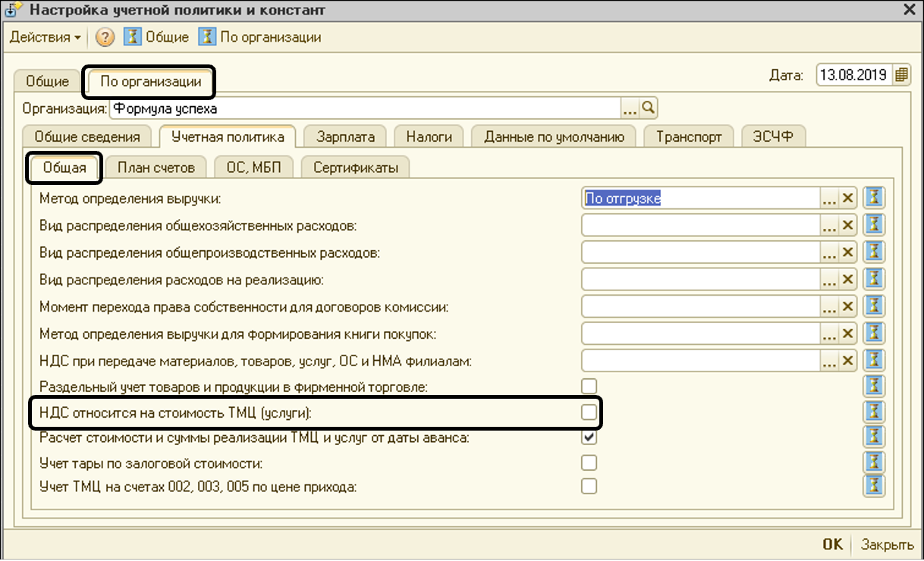Switch to the Зарплата tab
Image resolution: width=924 pixels, height=561 pixels.
pos(345,137)
